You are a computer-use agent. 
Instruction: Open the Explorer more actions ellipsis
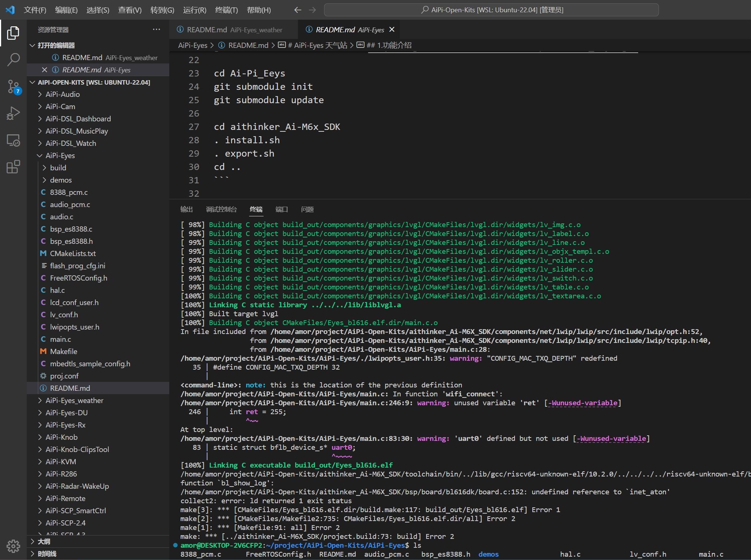coord(156,30)
